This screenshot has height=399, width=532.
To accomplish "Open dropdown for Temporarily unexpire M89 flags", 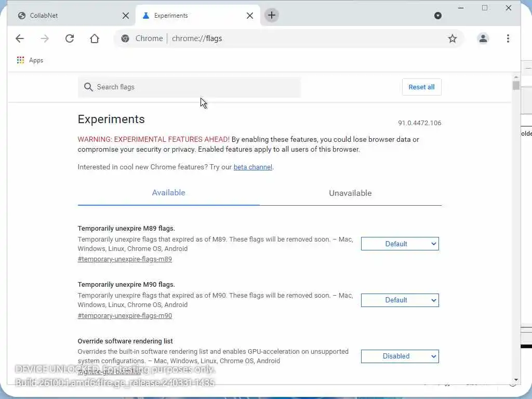I will (400, 244).
